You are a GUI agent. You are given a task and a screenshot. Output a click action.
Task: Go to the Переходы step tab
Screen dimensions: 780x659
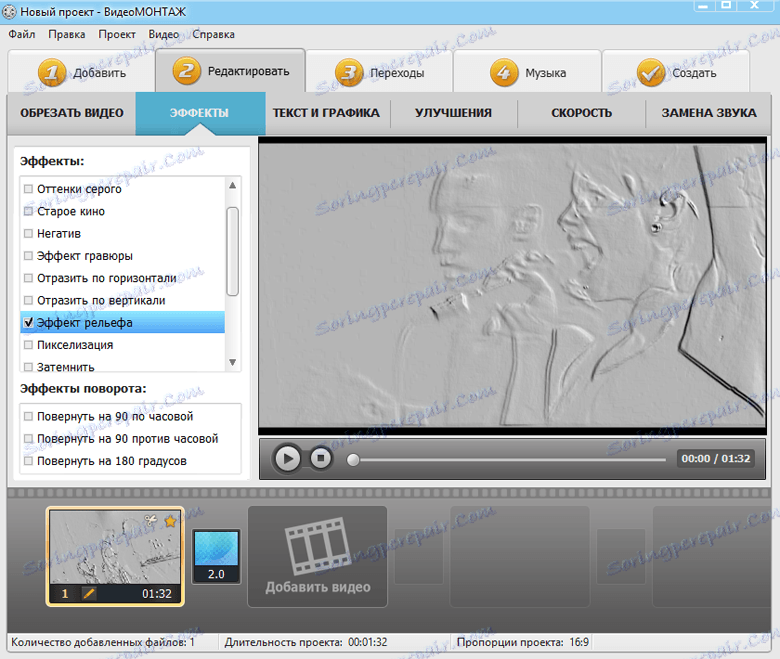point(379,72)
